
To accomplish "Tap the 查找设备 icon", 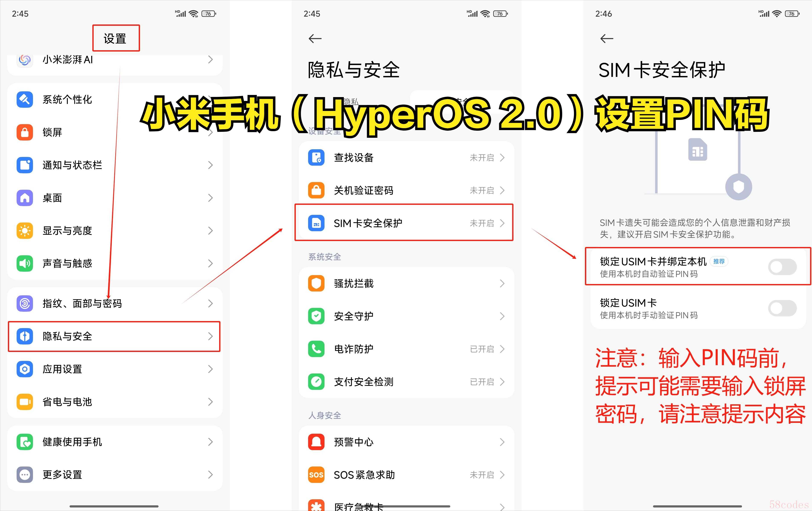I will click(x=316, y=158).
